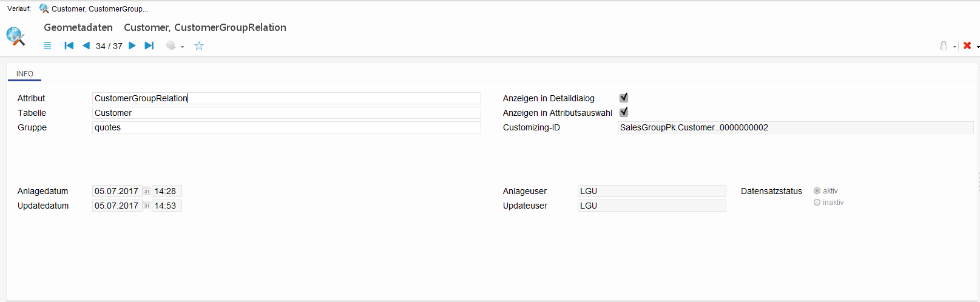Viewport: 980px width, 302px height.
Task: Click the star favorite icon
Action: tap(199, 46)
